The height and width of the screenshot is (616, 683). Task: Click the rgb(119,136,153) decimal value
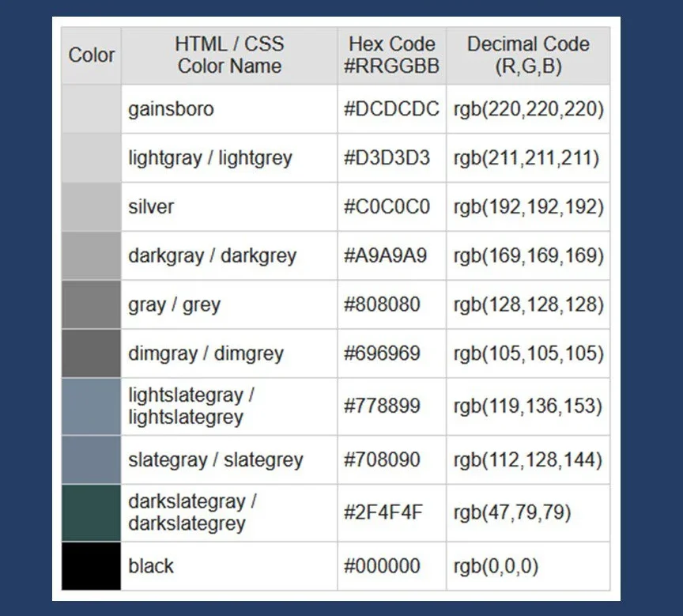[528, 407]
